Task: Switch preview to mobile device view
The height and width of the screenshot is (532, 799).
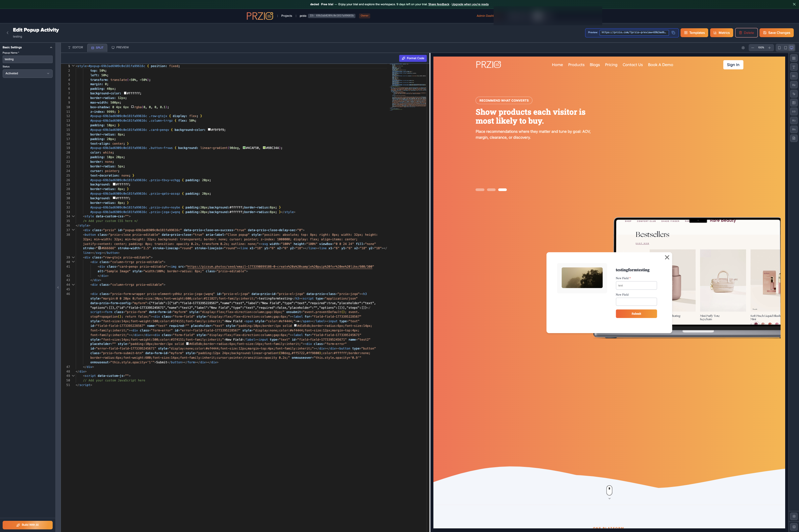Action: pos(779,48)
